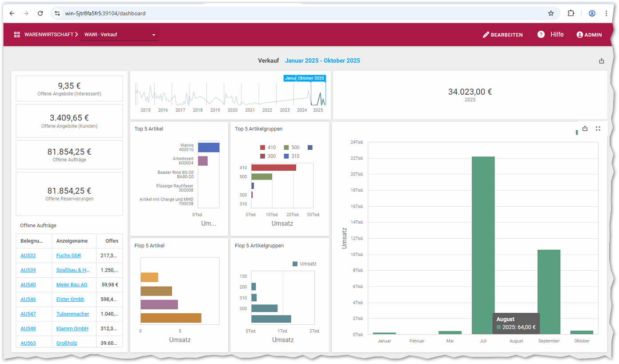Click the pencil BEARBEITEN edit icon

point(486,35)
